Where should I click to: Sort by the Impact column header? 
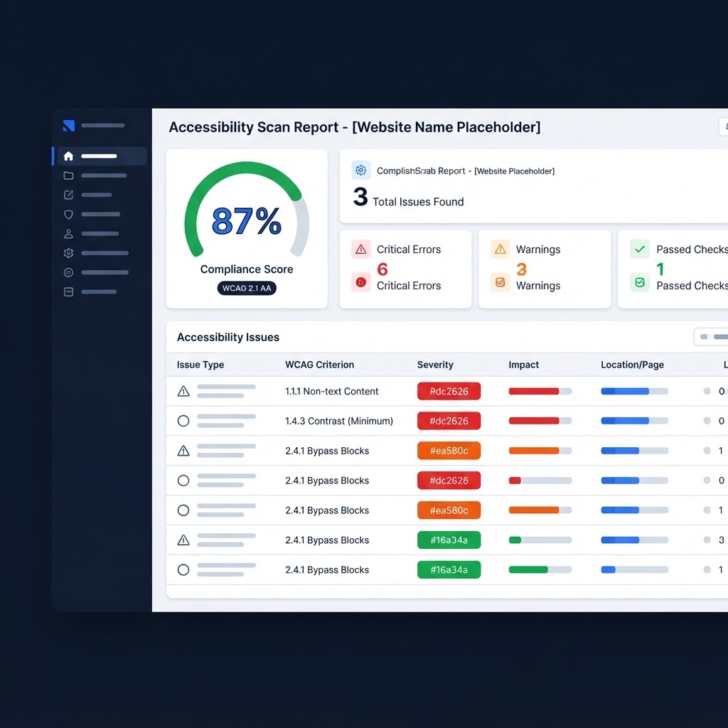523,365
